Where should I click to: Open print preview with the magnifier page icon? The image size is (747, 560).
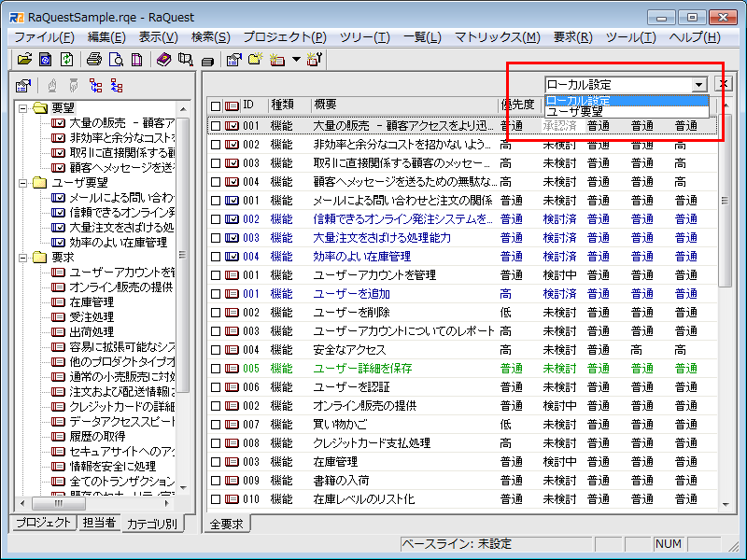tap(116, 60)
